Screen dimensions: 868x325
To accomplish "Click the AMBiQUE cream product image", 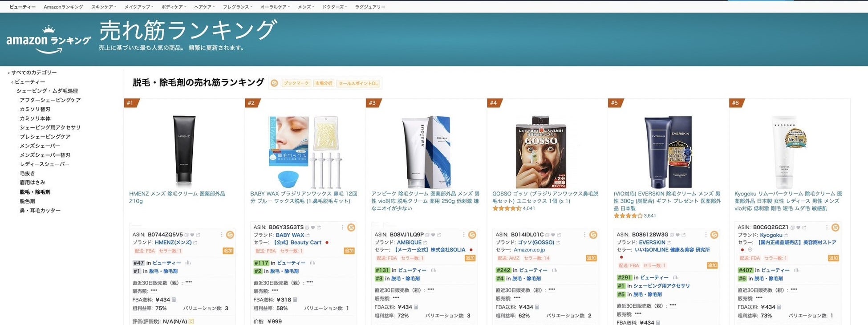I will 426,152.
